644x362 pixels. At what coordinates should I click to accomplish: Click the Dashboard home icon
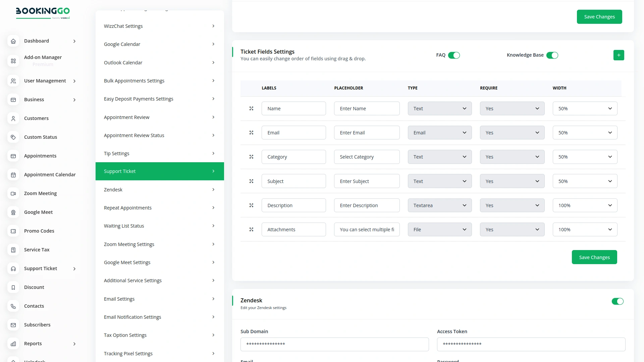[13, 41]
